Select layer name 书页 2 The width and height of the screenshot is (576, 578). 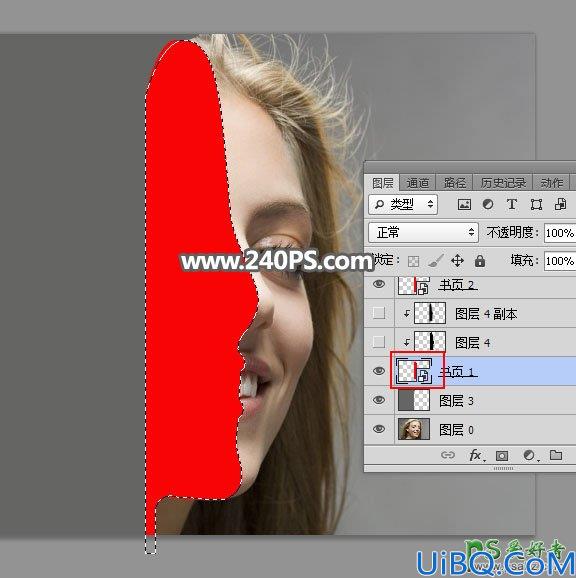[458, 285]
